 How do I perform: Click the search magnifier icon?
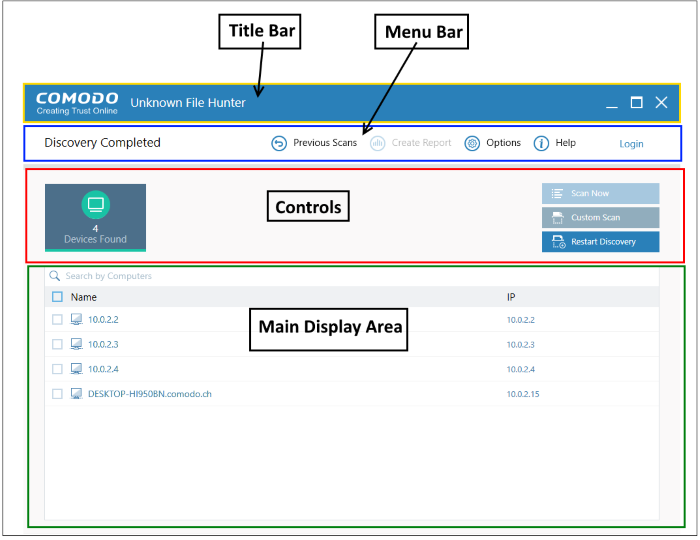[54, 276]
